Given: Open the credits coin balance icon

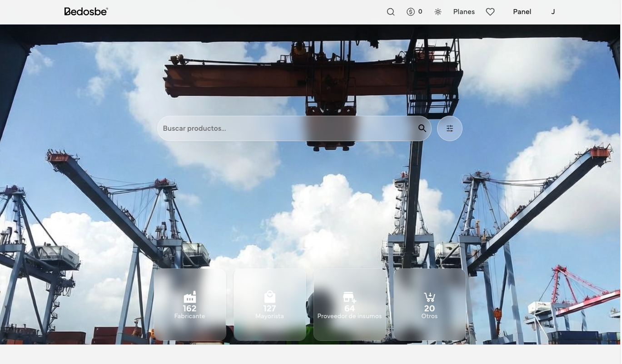Looking at the screenshot, I should [411, 12].
